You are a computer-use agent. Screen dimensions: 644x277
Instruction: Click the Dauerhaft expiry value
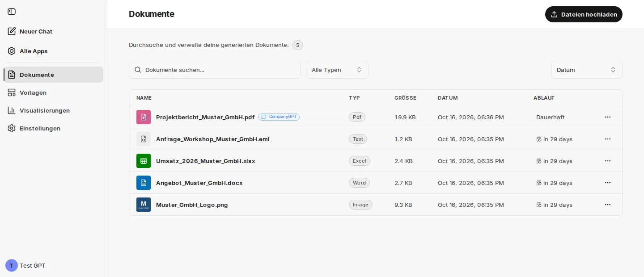click(550, 117)
